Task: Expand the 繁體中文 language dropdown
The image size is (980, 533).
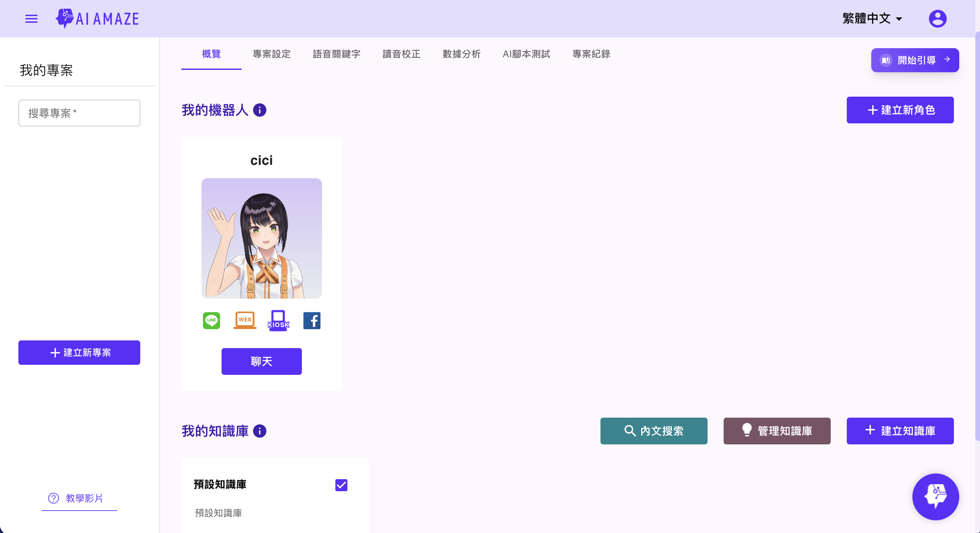Action: [872, 19]
